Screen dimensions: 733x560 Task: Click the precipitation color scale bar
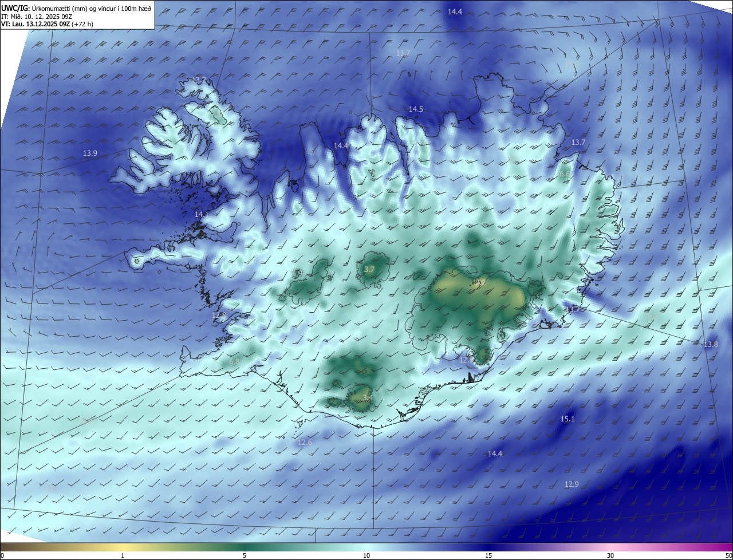click(366, 547)
